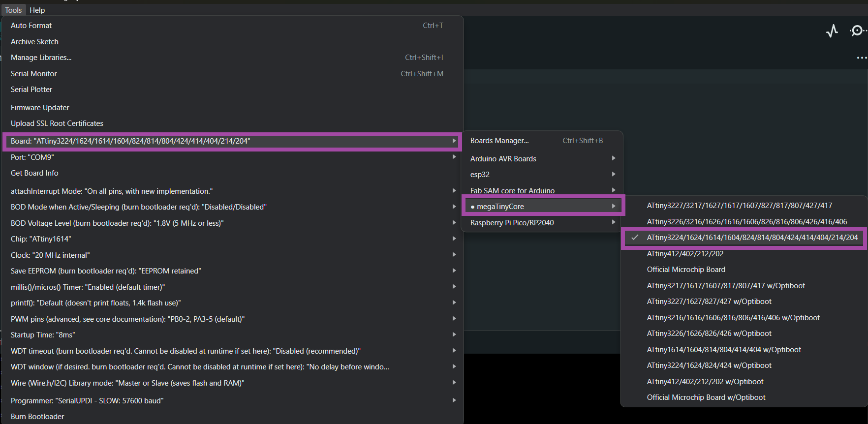The image size is (868, 424).
Task: Open Boards Manager
Action: click(x=499, y=141)
